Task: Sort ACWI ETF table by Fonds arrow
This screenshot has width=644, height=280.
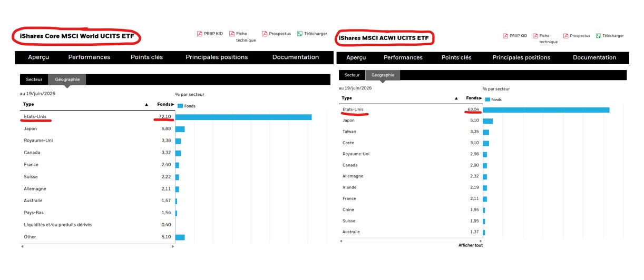Action: tap(482, 98)
